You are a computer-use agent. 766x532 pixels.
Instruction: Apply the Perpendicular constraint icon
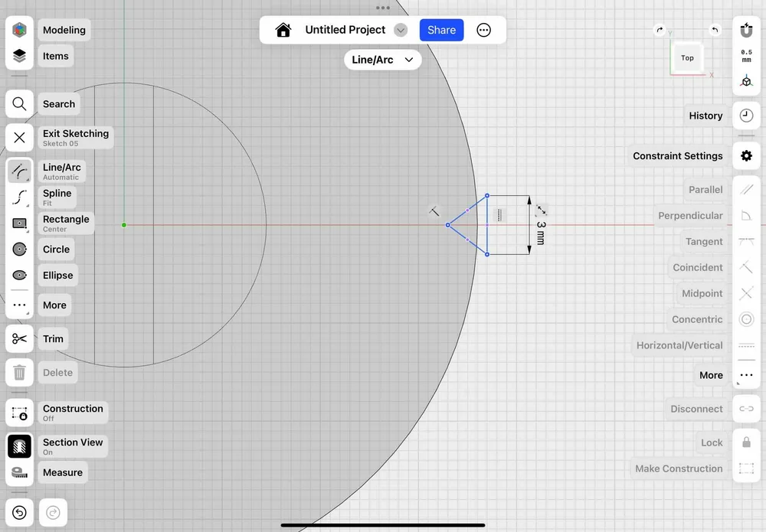(746, 215)
